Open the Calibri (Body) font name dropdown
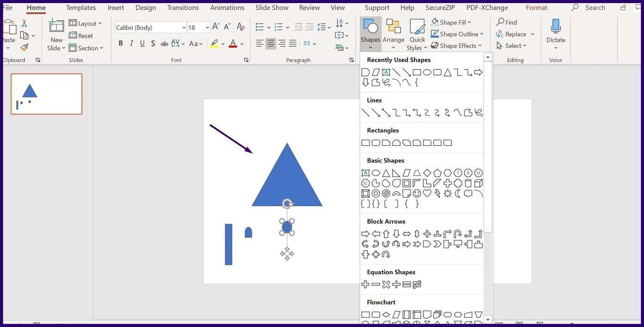 click(184, 28)
